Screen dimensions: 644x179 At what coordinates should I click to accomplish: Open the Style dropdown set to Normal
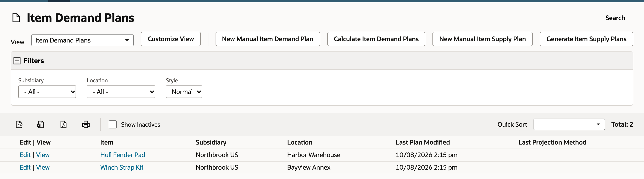[x=184, y=92]
